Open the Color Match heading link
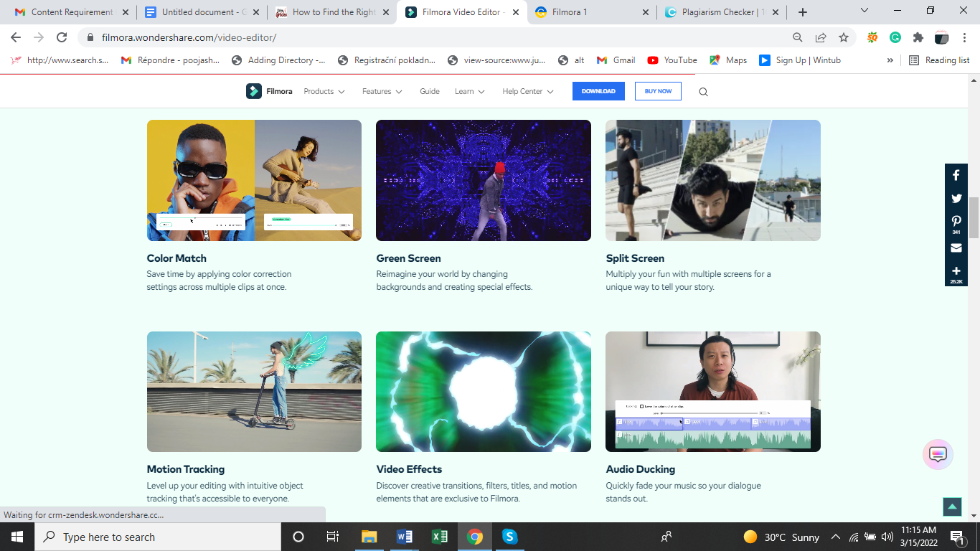The width and height of the screenshot is (980, 551). tap(176, 258)
